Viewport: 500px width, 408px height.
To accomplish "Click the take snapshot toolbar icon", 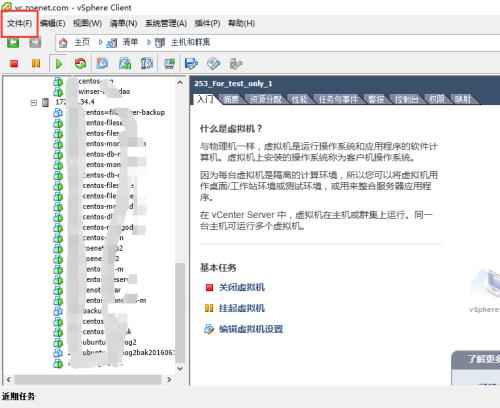I will click(x=102, y=63).
